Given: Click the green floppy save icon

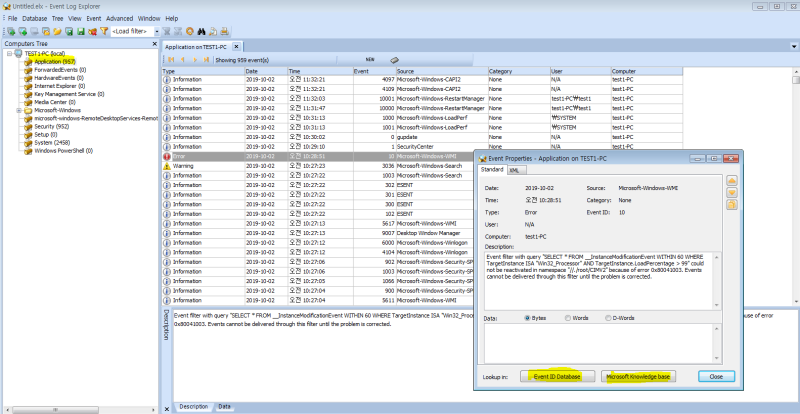Looking at the screenshot, I should point(81,32).
